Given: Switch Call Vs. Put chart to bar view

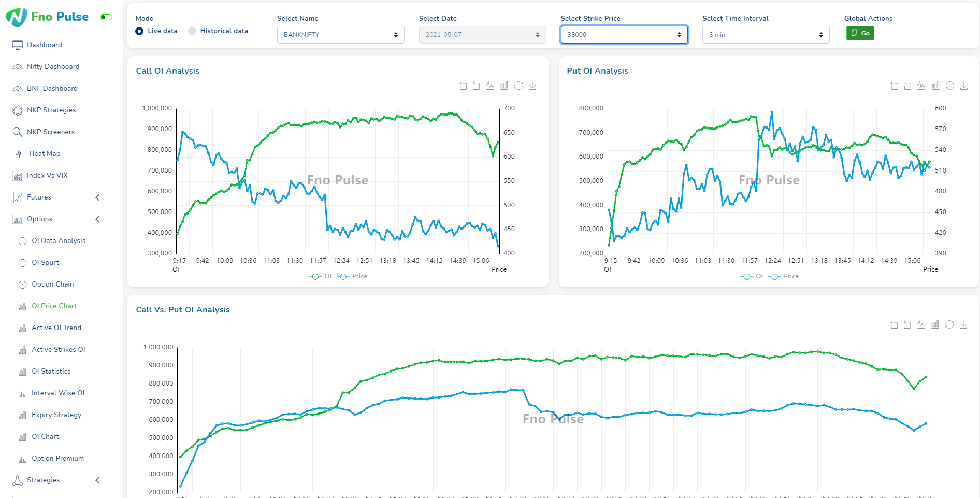Looking at the screenshot, I should (935, 324).
